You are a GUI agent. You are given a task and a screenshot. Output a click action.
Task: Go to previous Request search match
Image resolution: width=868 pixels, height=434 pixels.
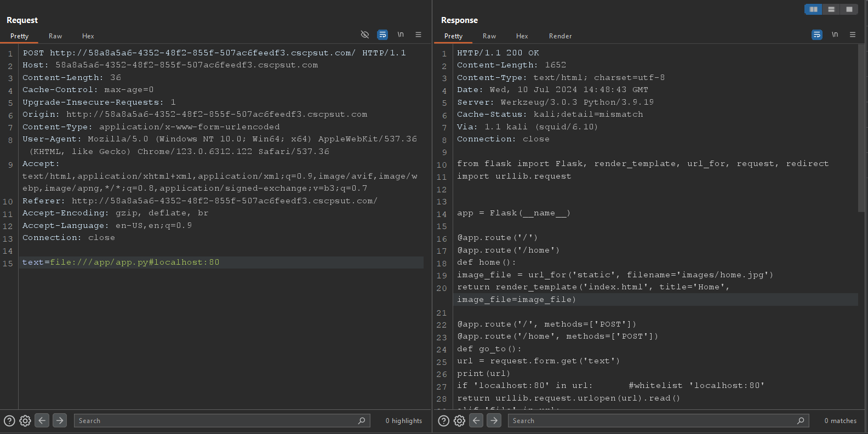point(42,420)
